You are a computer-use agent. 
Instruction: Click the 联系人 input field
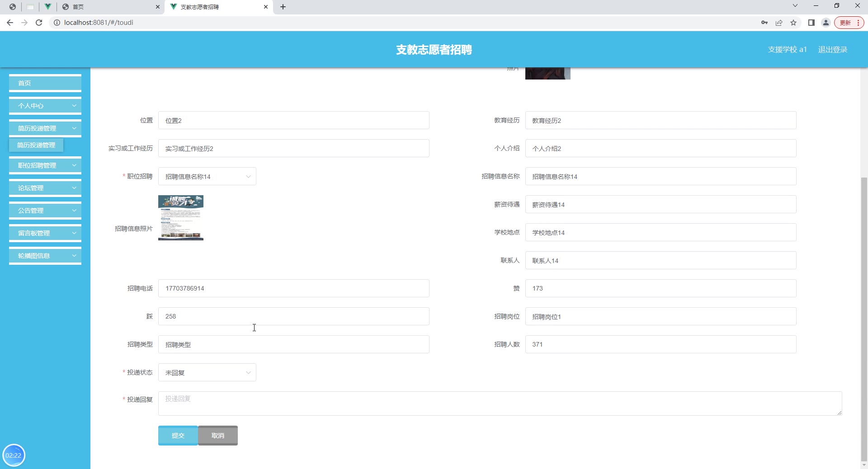[660, 260]
